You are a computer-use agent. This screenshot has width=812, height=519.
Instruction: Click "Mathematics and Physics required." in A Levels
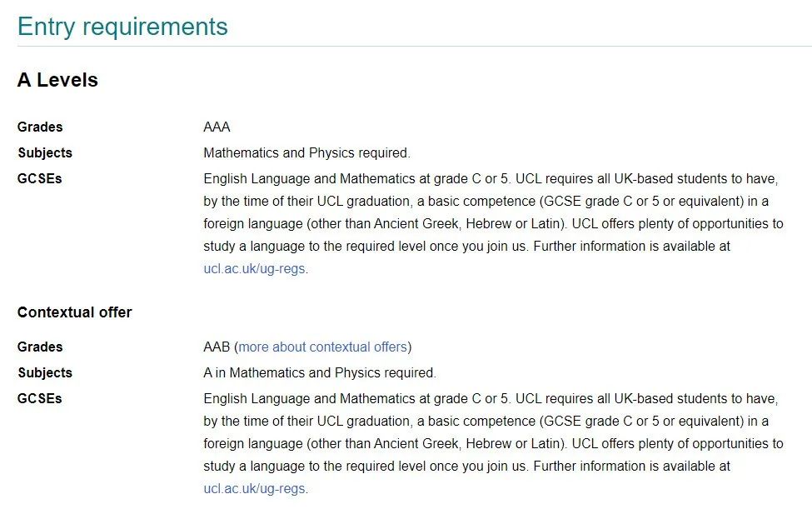[306, 152]
